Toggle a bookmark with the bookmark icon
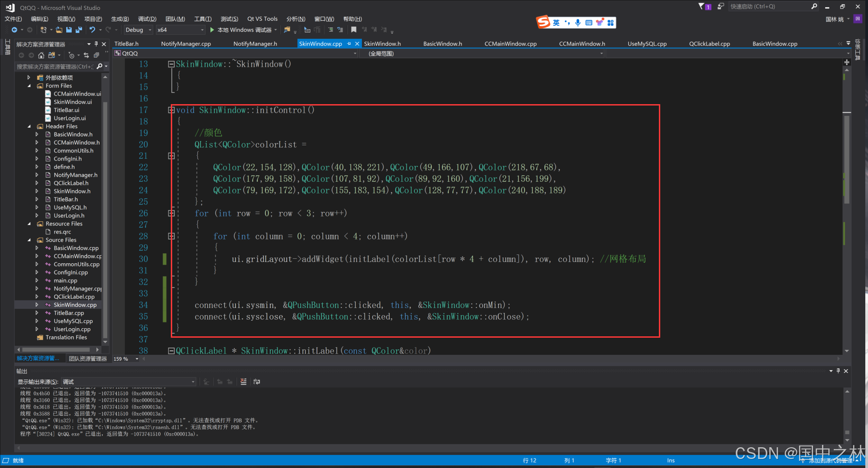The height and width of the screenshot is (468, 868). coord(354,30)
